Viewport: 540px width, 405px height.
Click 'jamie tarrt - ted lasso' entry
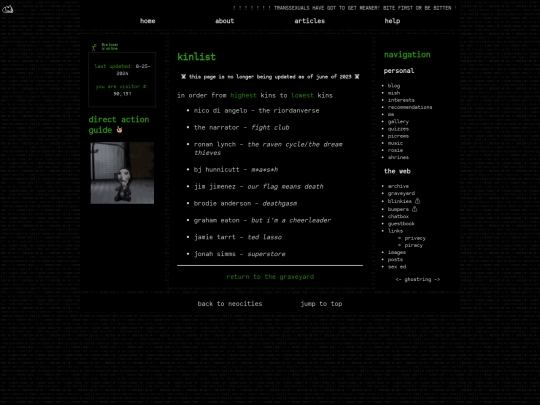point(238,237)
